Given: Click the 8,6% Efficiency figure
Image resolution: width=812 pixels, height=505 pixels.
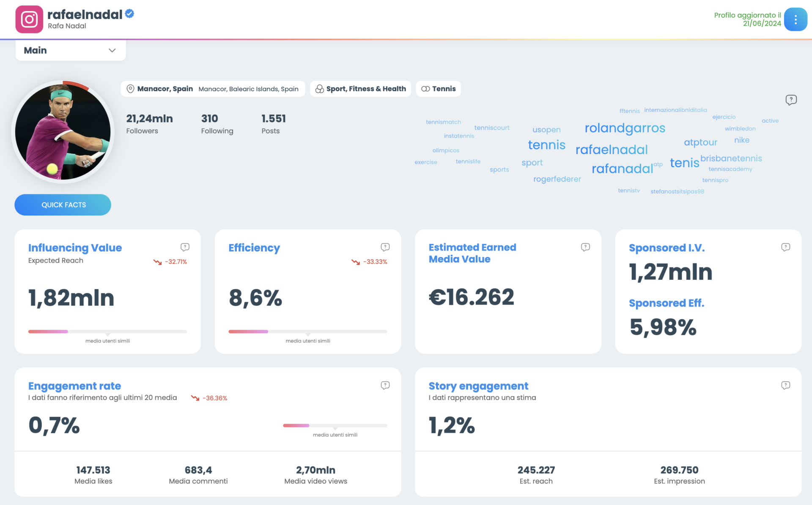Looking at the screenshot, I should [x=255, y=298].
